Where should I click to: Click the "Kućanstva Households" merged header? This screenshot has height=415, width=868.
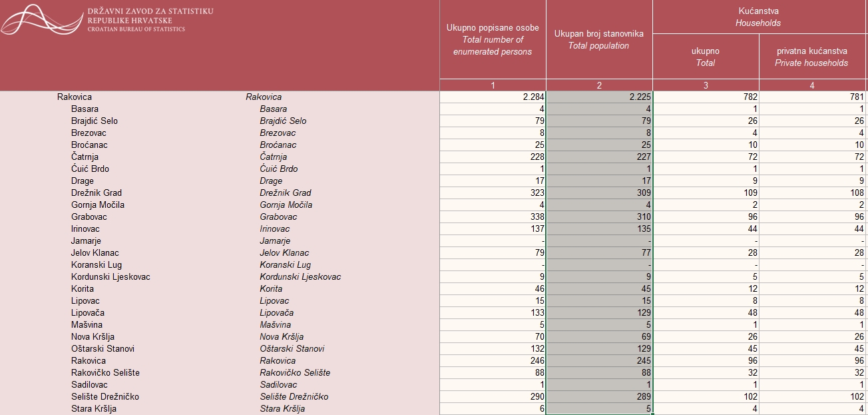click(x=759, y=17)
